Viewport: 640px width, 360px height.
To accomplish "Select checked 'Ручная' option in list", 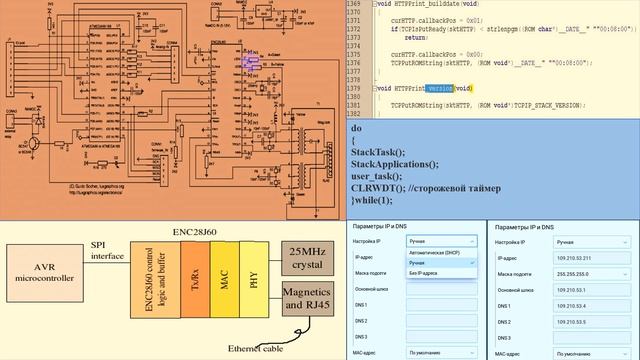I will (x=442, y=263).
